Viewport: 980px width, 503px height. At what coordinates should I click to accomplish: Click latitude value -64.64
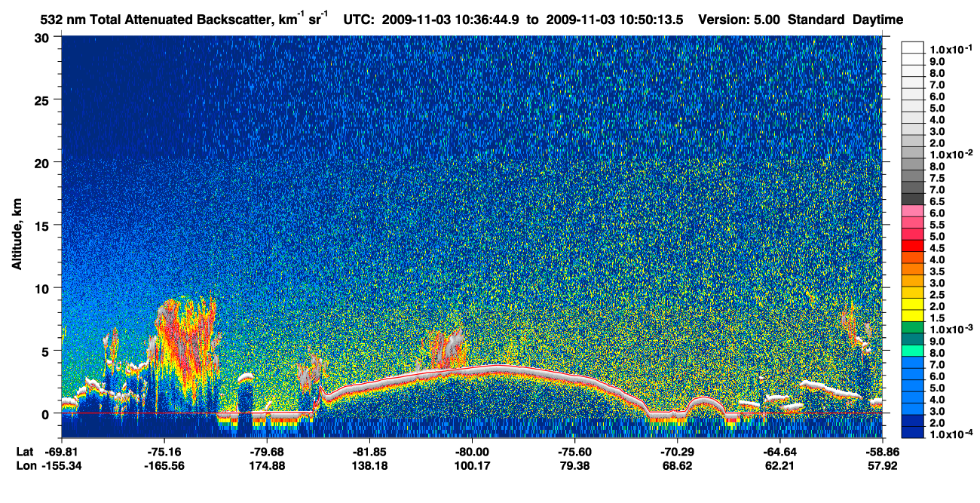[x=779, y=452]
